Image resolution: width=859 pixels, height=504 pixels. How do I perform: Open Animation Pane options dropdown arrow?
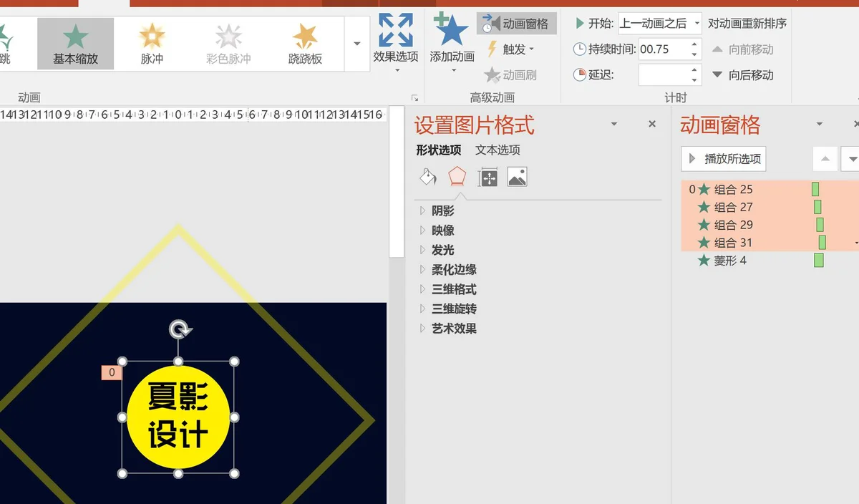[x=820, y=125]
